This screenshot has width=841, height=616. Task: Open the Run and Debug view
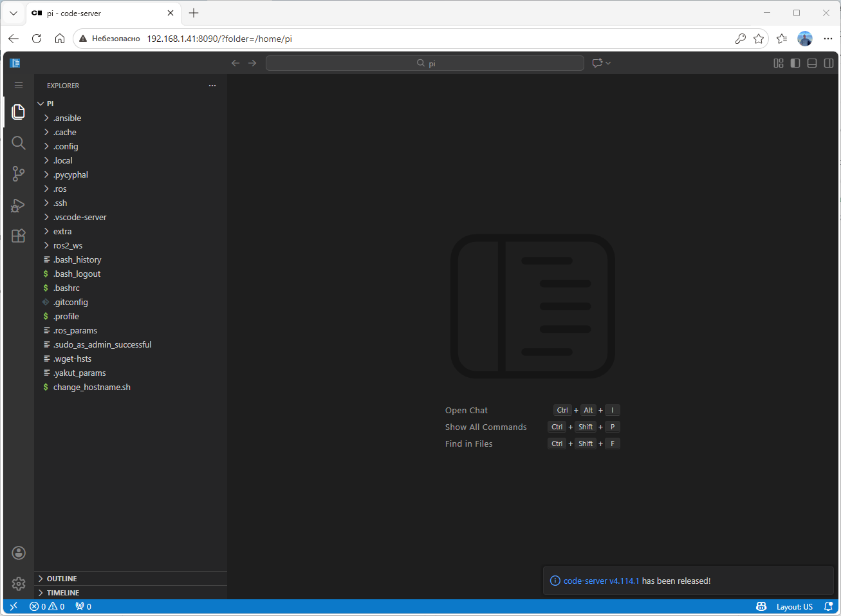[19, 205]
